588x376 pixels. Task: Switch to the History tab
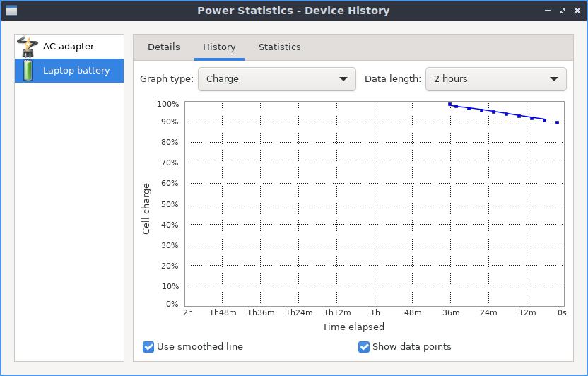point(219,47)
